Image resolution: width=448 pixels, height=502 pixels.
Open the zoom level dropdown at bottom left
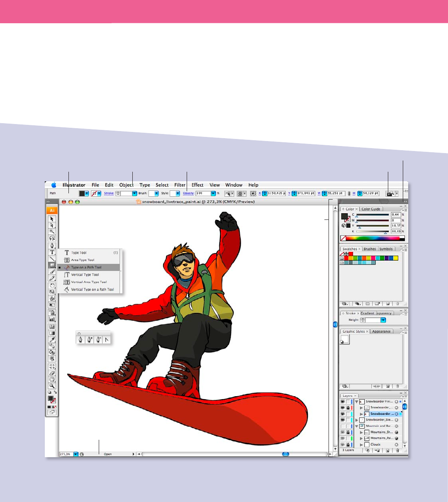[76, 454]
